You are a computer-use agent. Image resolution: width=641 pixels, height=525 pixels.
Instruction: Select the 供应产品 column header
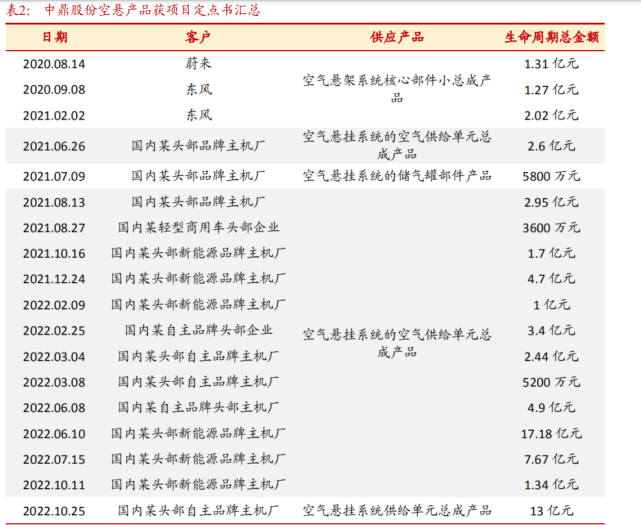click(397, 37)
